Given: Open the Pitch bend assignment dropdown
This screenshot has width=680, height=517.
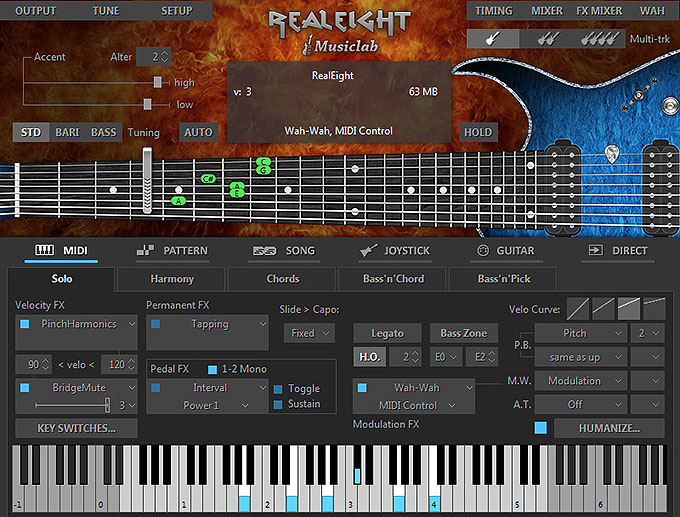Looking at the screenshot, I should tap(579, 333).
